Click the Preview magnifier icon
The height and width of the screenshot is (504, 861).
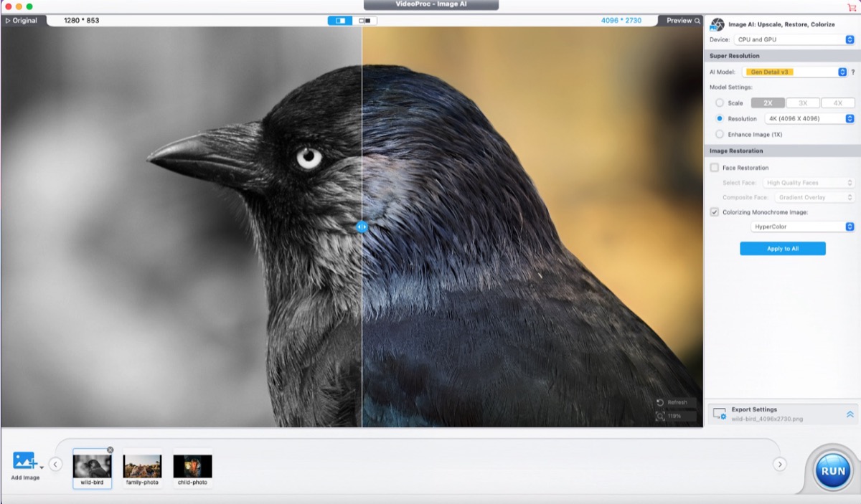point(697,21)
